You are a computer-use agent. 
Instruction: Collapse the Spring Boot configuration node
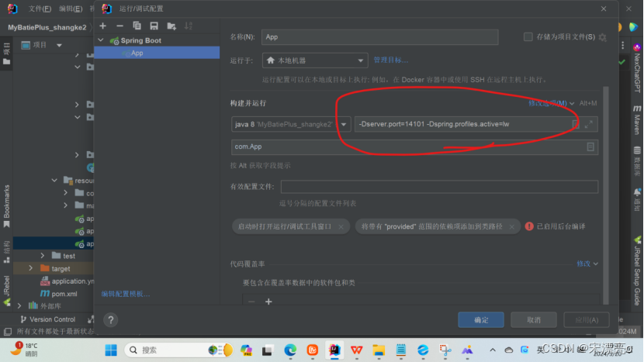click(x=101, y=40)
